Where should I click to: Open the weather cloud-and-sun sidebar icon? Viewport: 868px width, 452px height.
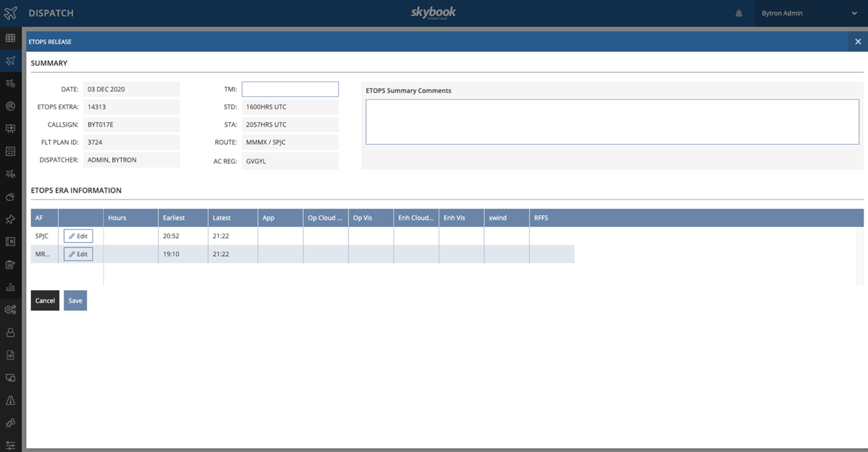pos(11,196)
